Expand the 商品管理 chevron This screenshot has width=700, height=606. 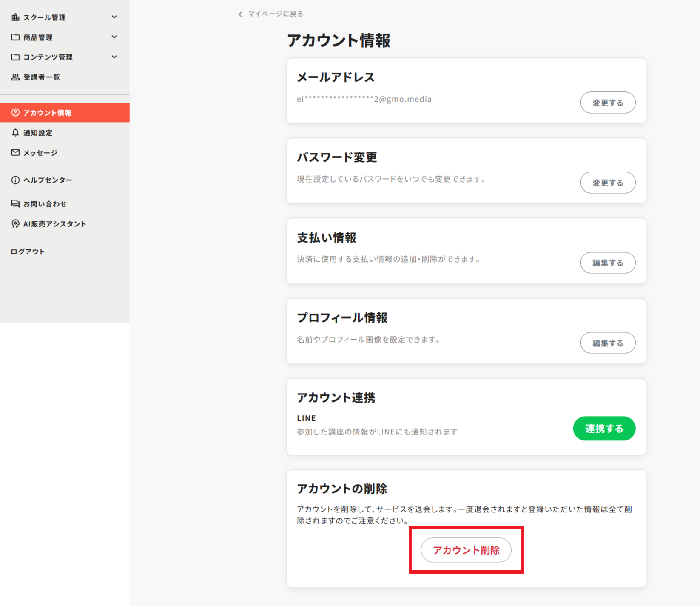pos(114,37)
